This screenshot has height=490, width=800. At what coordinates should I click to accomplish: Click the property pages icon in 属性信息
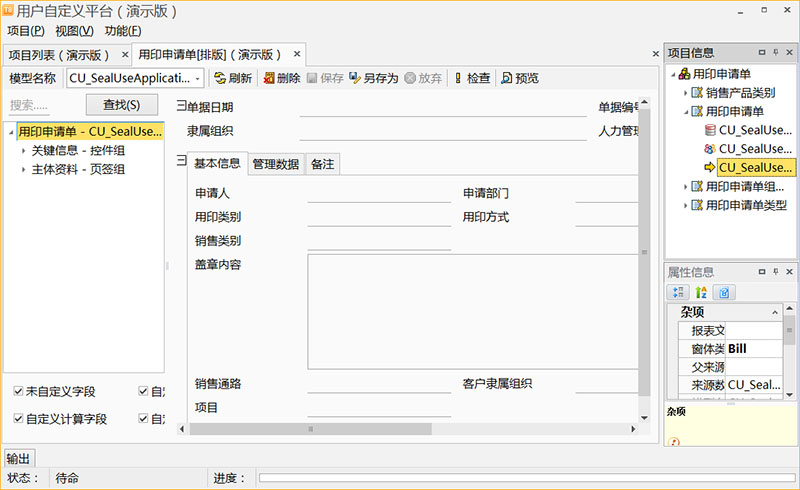click(x=725, y=292)
